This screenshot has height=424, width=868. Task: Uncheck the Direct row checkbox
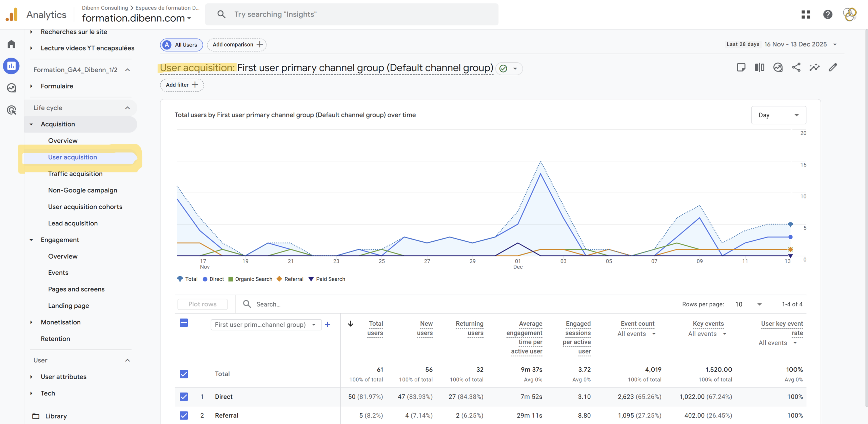[184, 397]
